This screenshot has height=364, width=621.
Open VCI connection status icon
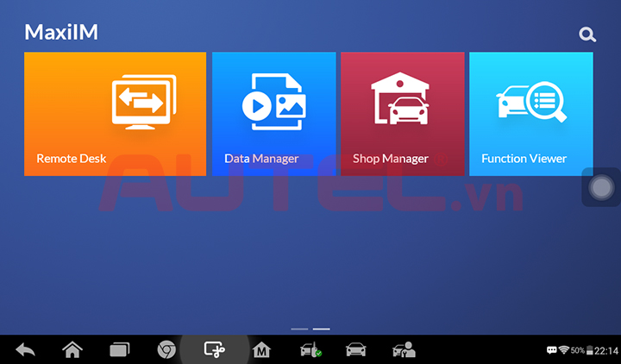tap(310, 350)
